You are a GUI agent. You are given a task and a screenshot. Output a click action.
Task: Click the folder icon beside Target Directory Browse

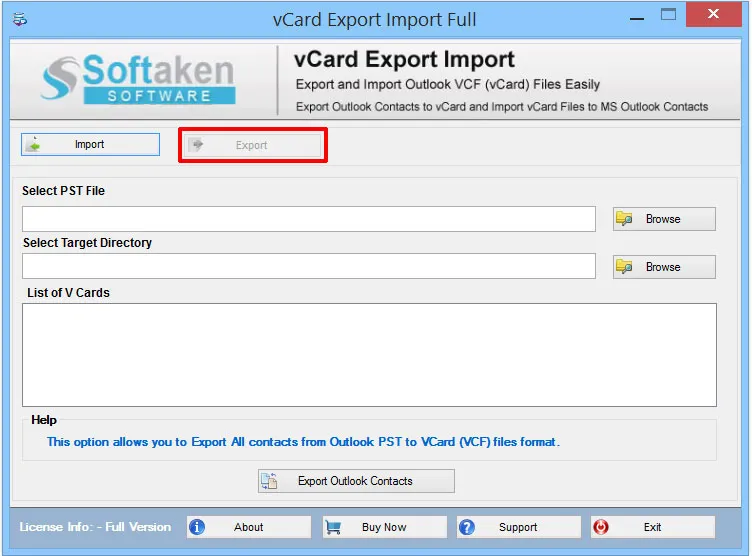pos(624,266)
